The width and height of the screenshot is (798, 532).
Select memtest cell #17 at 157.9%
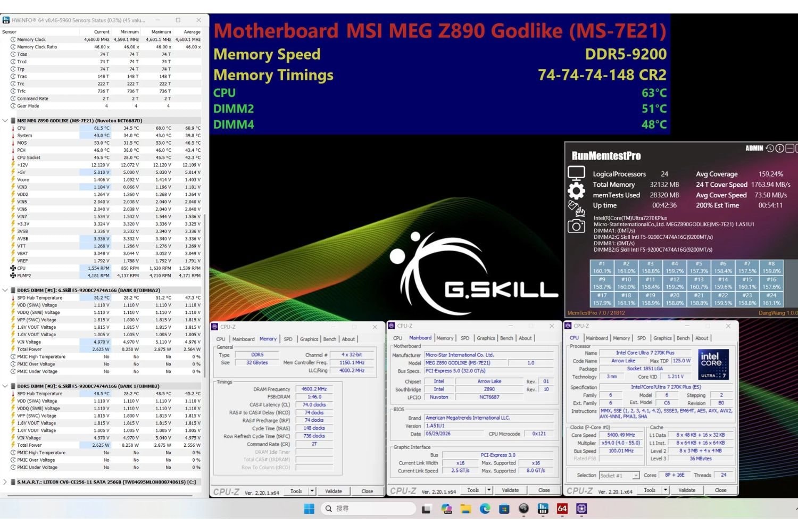tap(602, 299)
